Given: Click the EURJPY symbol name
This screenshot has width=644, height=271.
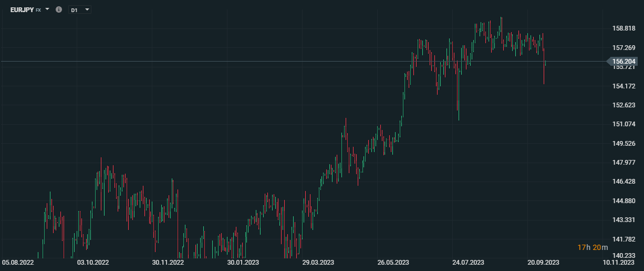Looking at the screenshot, I should [22, 9].
